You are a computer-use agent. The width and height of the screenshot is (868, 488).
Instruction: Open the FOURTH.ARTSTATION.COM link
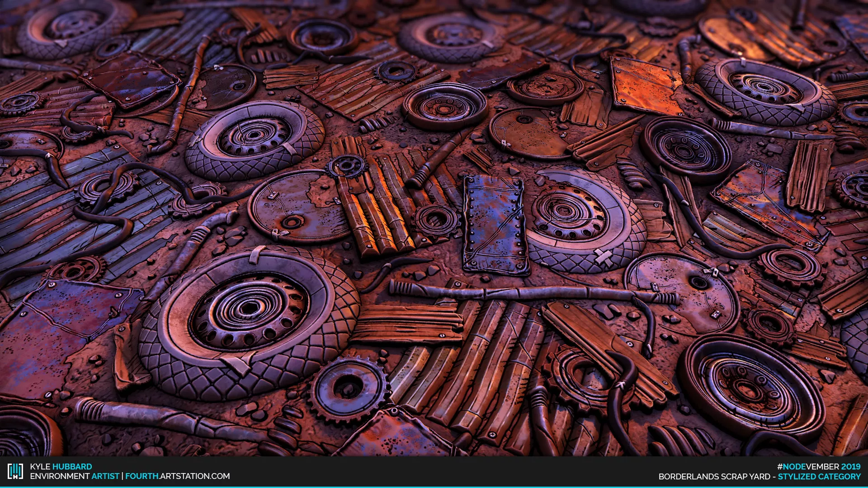[177, 476]
